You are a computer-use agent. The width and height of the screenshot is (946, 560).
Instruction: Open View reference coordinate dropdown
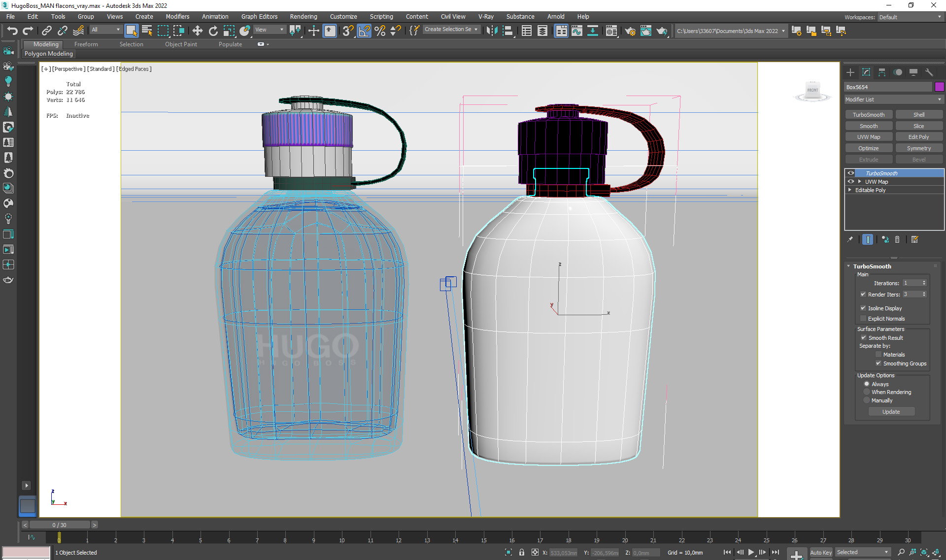coord(269,30)
